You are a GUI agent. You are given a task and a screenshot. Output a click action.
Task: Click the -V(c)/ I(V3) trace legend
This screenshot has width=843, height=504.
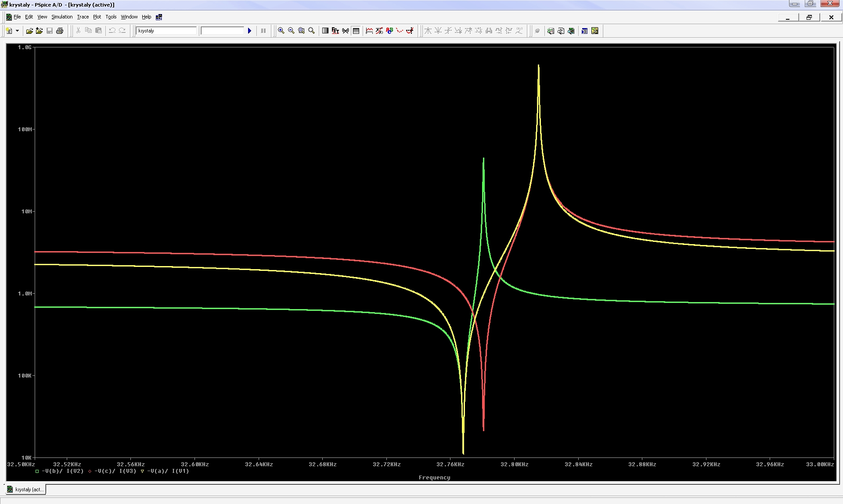click(x=115, y=471)
